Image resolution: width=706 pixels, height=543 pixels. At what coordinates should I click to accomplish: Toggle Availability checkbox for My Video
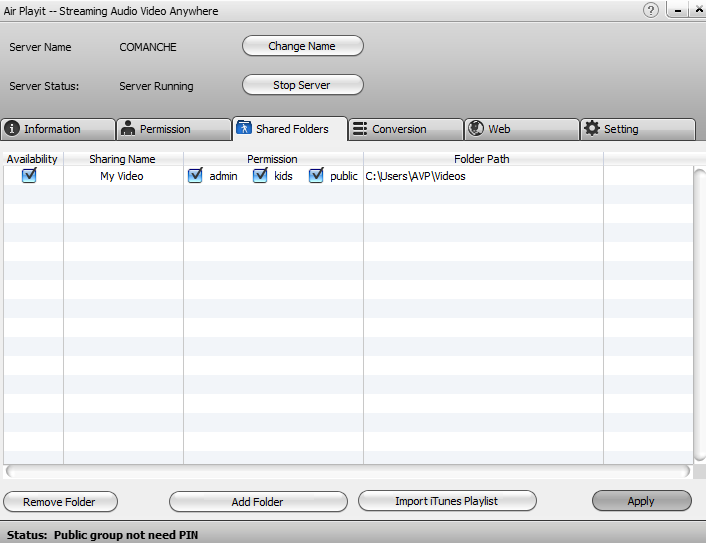pos(29,175)
